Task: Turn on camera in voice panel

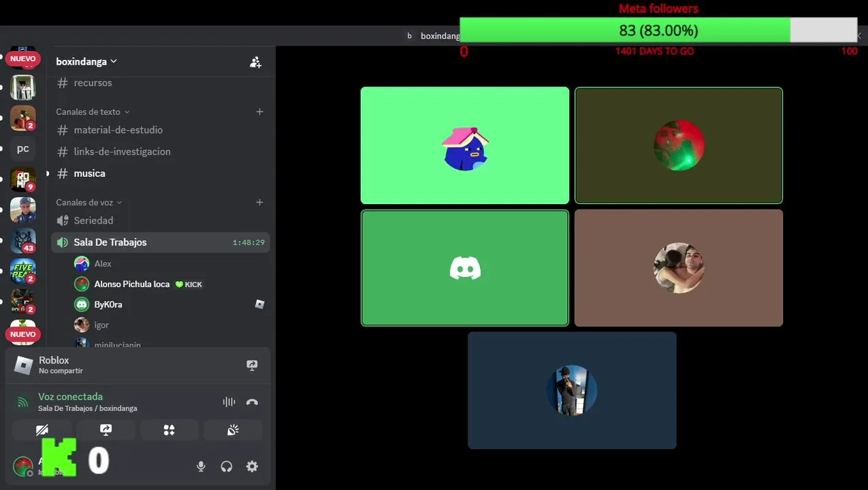Action: coord(42,429)
